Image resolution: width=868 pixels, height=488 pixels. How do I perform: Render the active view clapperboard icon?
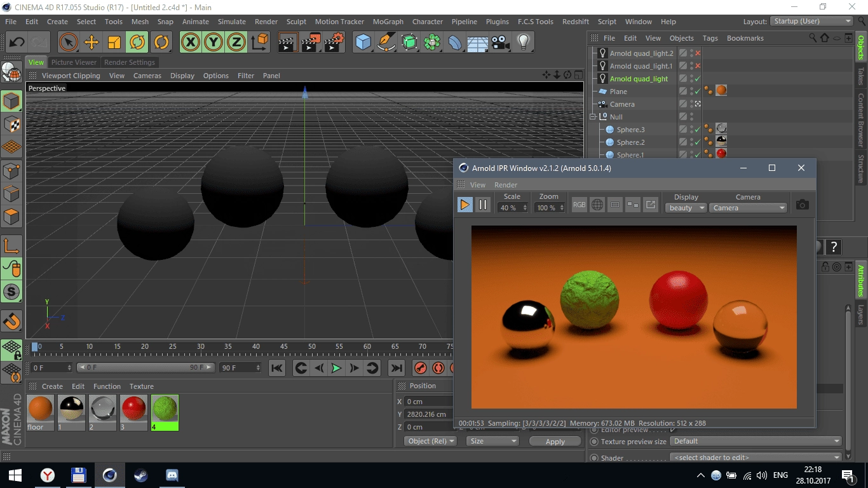pos(288,43)
